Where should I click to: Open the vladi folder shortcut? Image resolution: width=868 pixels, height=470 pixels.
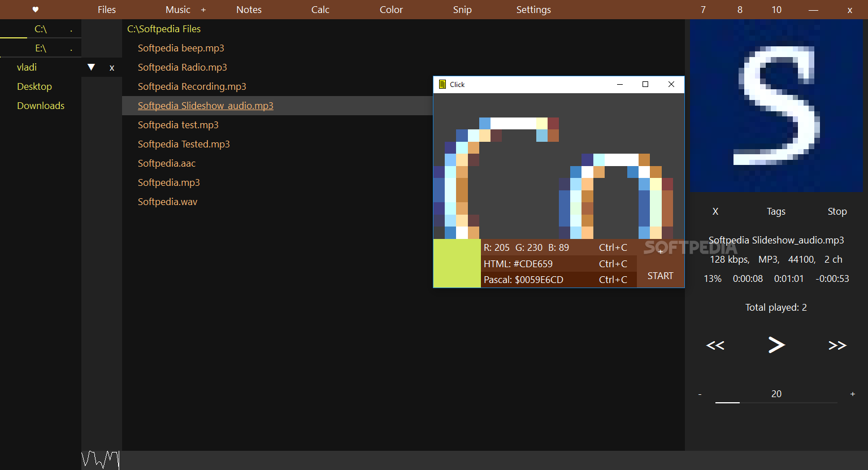click(27, 67)
